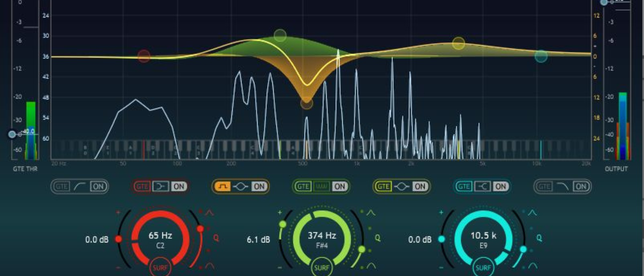
Task: Toggle the green band ON switch
Action: pos(339,186)
